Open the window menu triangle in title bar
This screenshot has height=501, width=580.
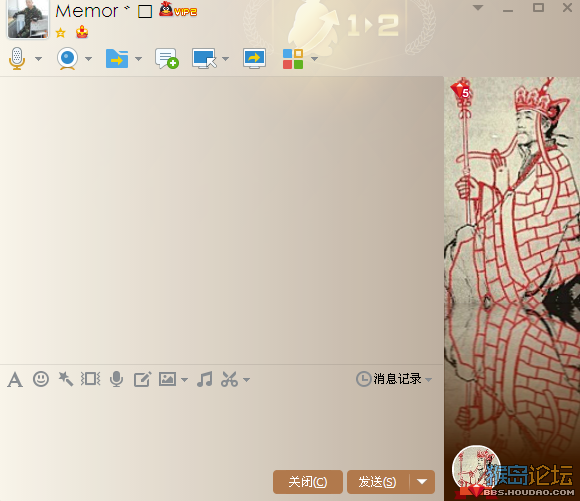(x=478, y=8)
